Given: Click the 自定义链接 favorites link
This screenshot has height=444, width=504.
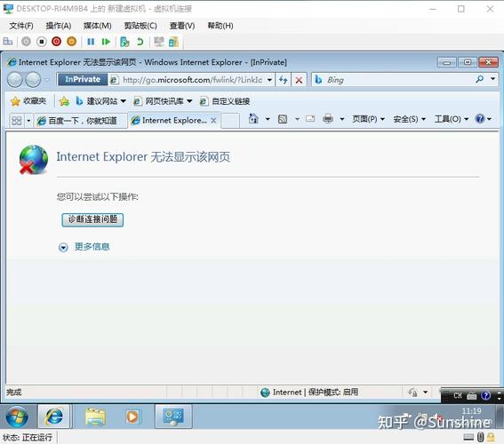Looking at the screenshot, I should tap(225, 101).
